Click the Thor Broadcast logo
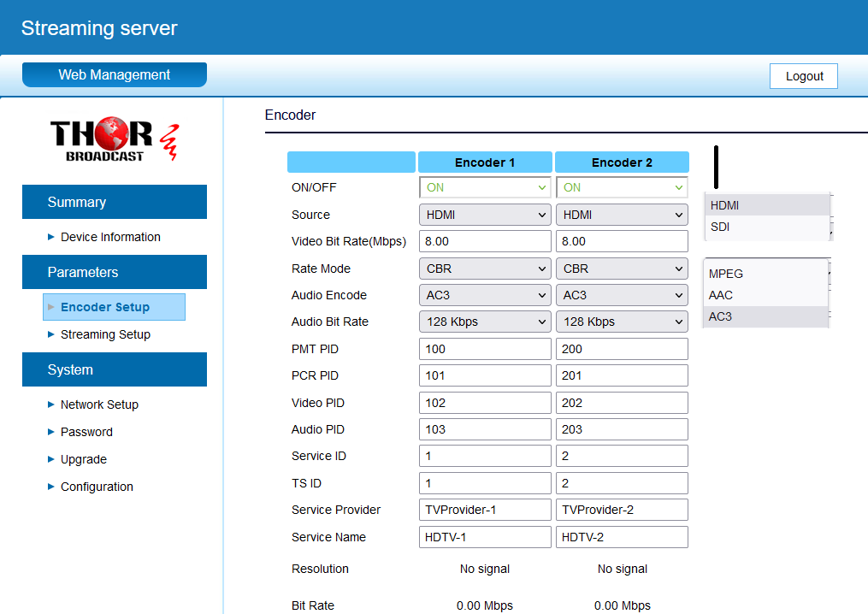 coord(114,139)
